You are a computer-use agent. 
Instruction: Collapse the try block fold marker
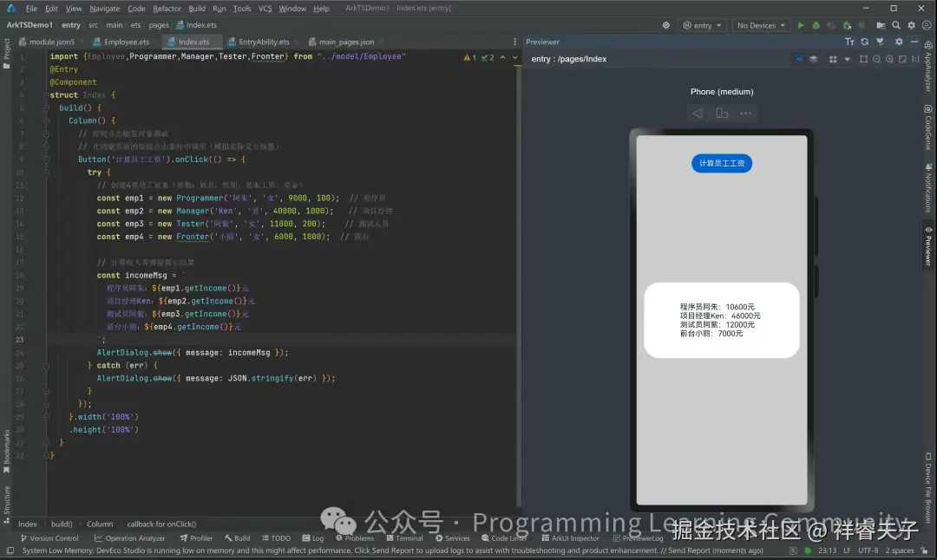click(x=47, y=172)
